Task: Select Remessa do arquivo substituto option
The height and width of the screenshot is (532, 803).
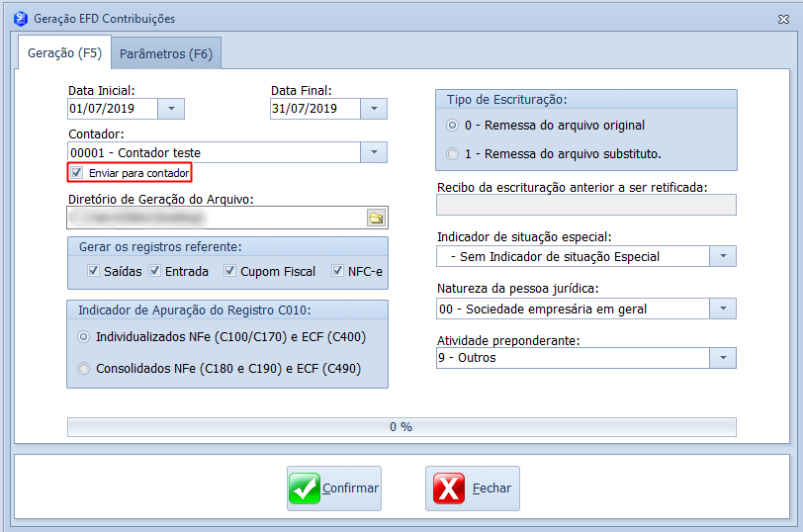Action: [x=453, y=153]
